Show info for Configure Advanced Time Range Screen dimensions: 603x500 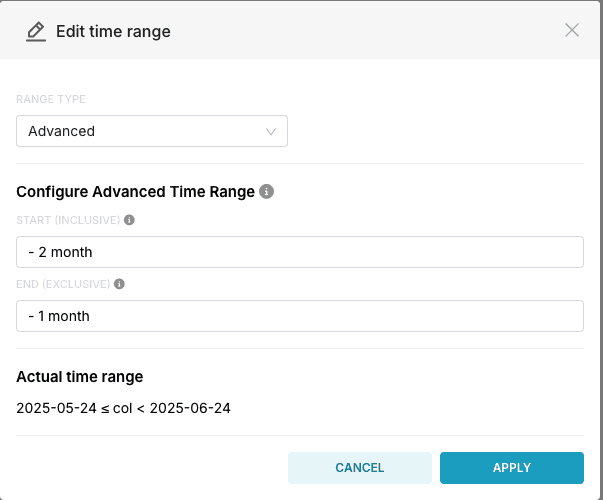click(x=267, y=191)
